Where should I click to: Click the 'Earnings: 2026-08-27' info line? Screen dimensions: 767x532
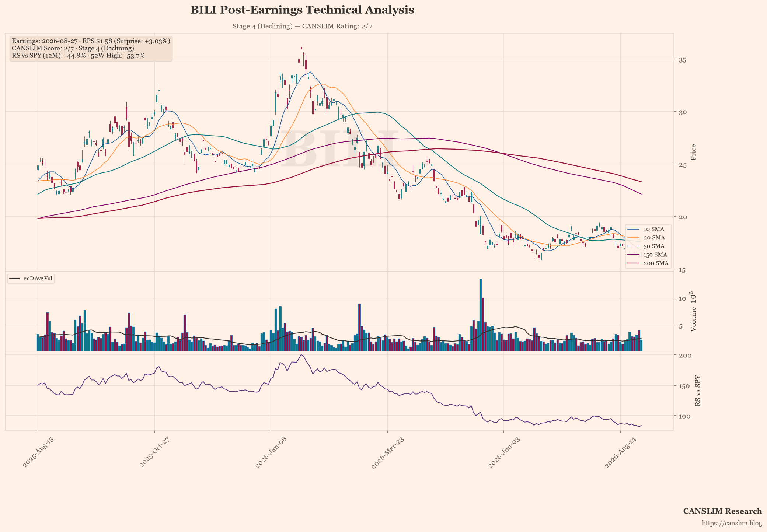click(91, 41)
